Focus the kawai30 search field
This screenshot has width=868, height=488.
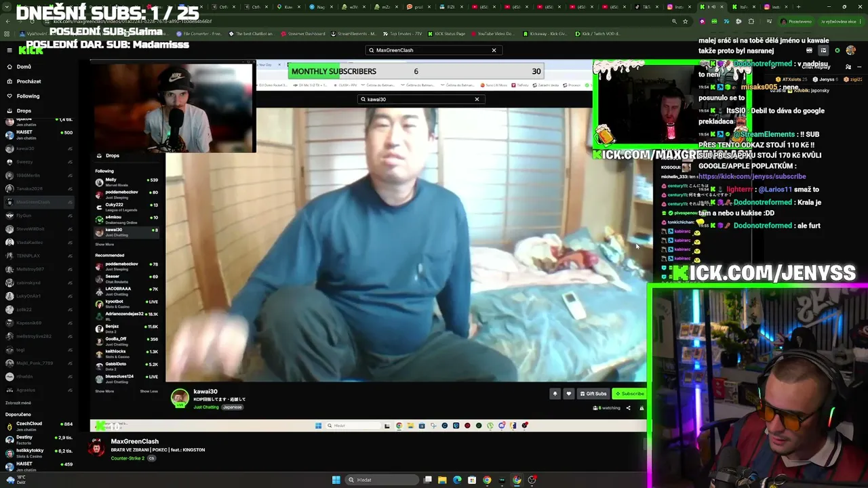point(420,99)
